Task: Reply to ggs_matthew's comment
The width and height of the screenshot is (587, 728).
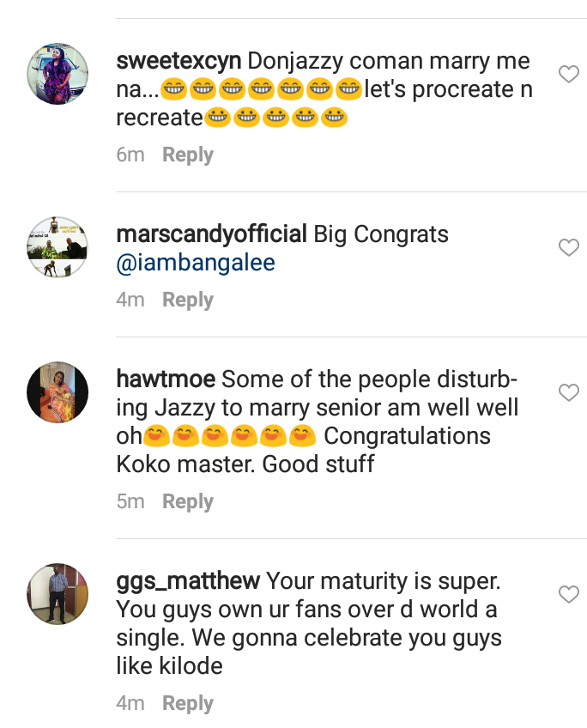Action: [188, 704]
